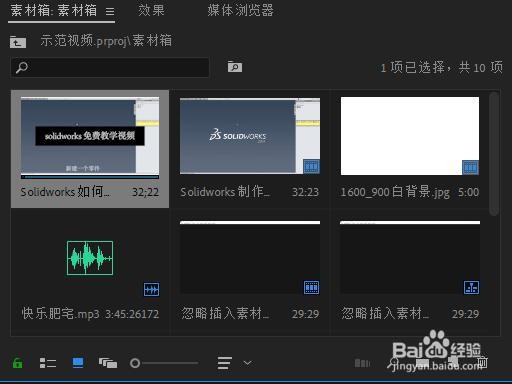Click the duration '32:23'

305,192
